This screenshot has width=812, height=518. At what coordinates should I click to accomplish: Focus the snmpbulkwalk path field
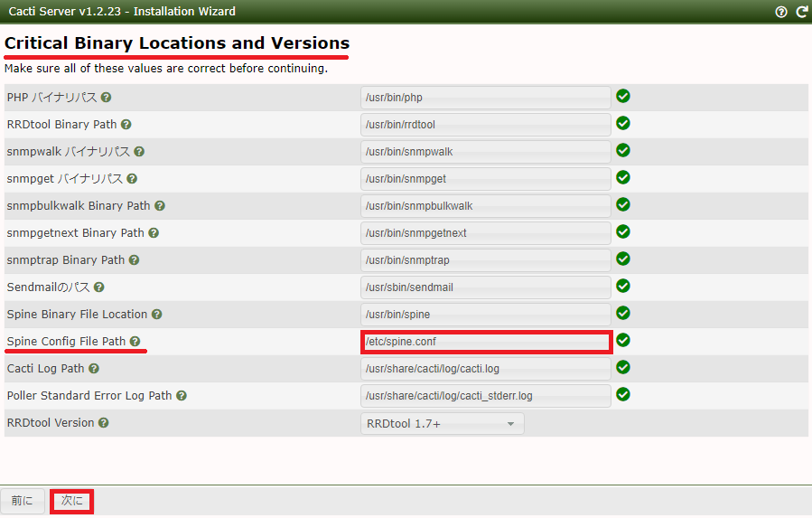[x=486, y=206]
